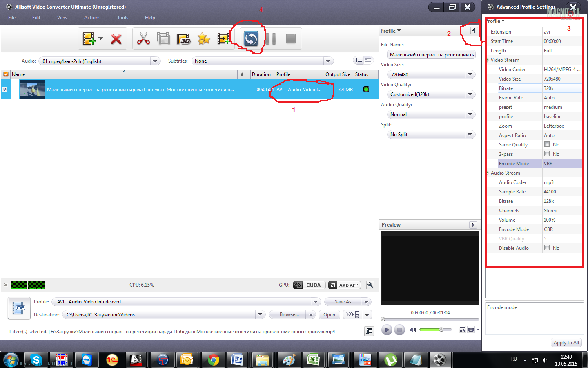
Task: Click the Browse... button
Action: click(x=289, y=314)
